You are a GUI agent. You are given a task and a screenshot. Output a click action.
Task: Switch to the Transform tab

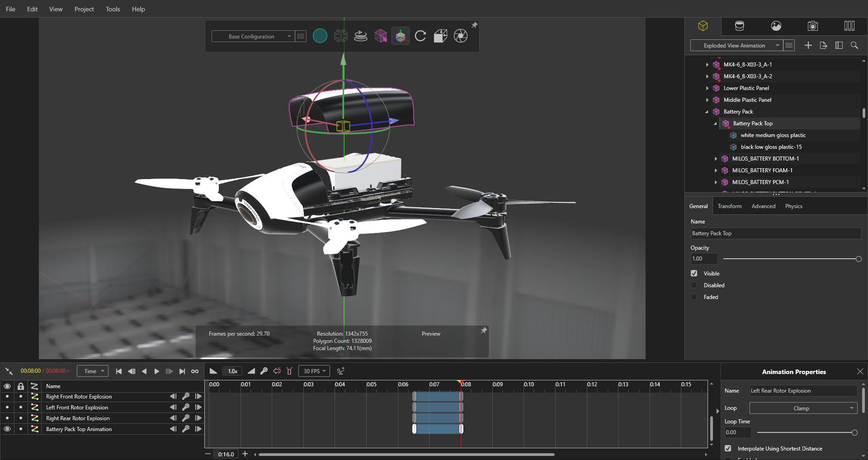coord(729,206)
